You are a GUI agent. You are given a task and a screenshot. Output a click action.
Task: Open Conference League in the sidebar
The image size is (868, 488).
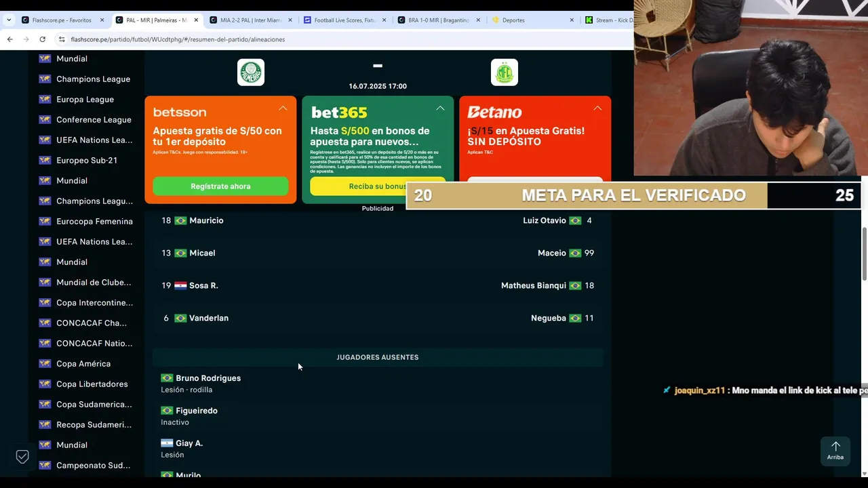pyautogui.click(x=94, y=120)
